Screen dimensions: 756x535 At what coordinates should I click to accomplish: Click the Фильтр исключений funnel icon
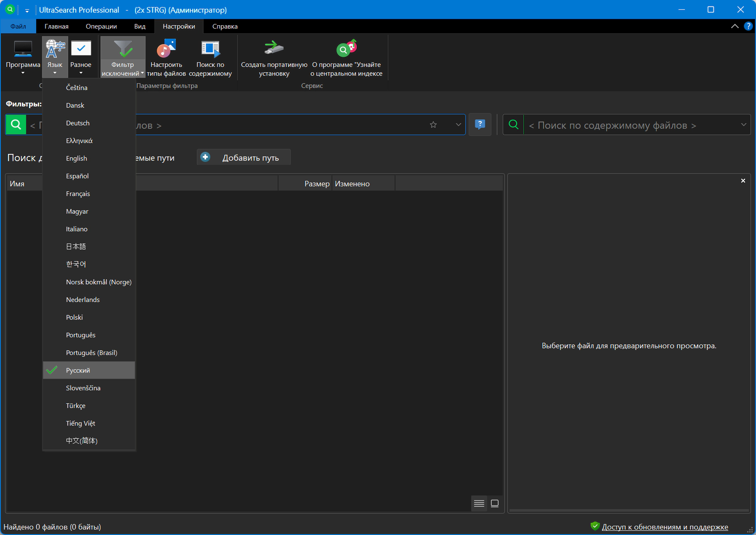click(123, 49)
